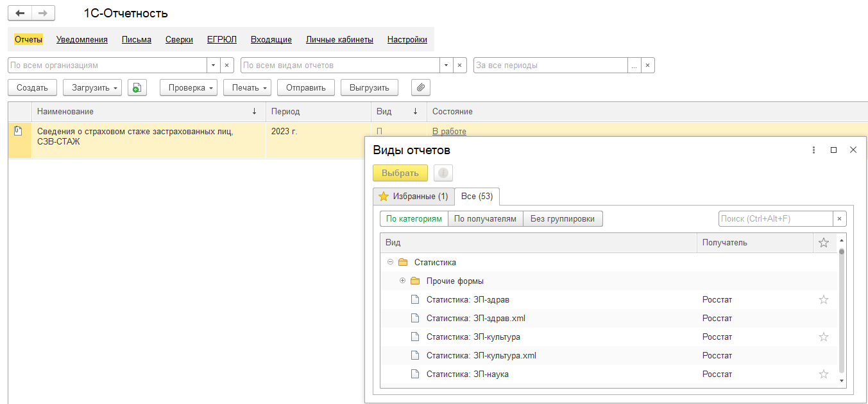Open the ЕГРЮЛ section
Screen dimensions: 868x404
(x=222, y=39)
